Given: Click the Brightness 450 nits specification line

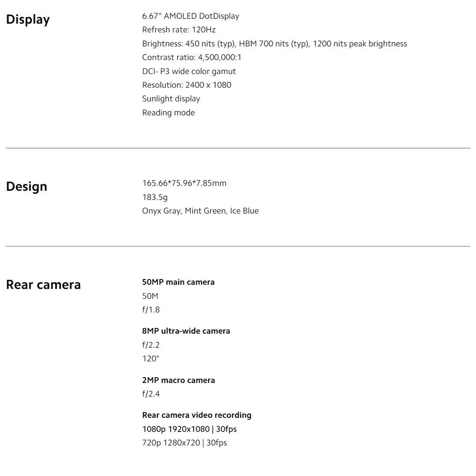Looking at the screenshot, I should (x=274, y=44).
